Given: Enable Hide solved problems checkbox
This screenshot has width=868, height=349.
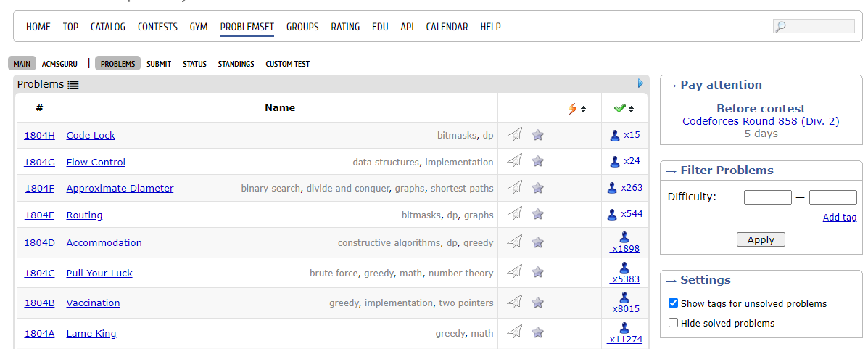Looking at the screenshot, I should click(673, 323).
